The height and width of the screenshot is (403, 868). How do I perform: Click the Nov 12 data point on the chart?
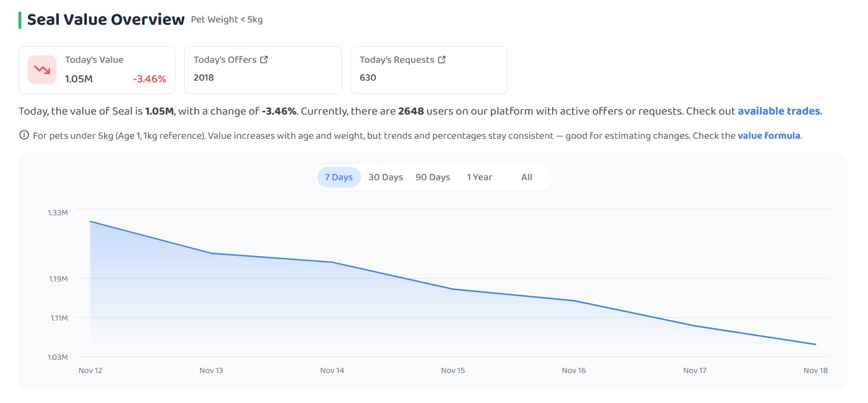pyautogui.click(x=90, y=222)
